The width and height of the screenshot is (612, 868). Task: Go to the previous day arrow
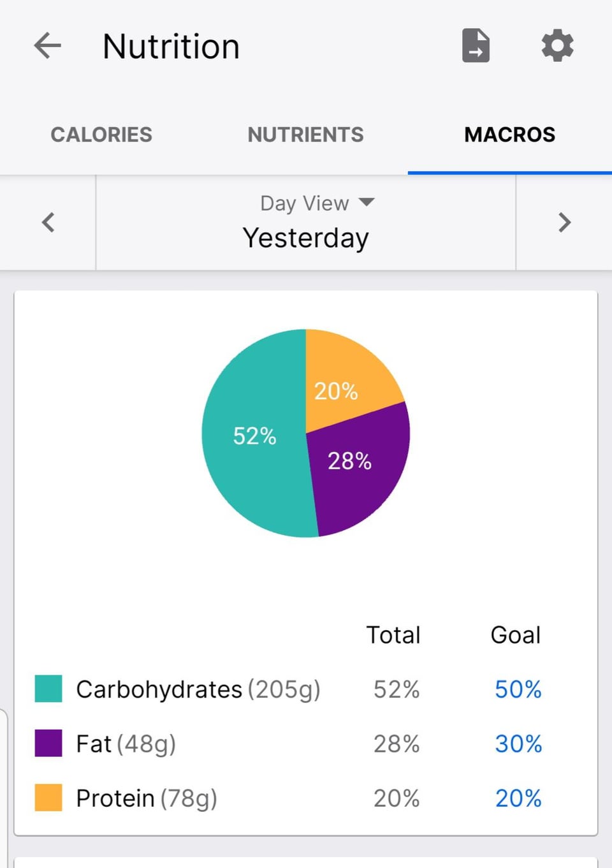point(48,223)
